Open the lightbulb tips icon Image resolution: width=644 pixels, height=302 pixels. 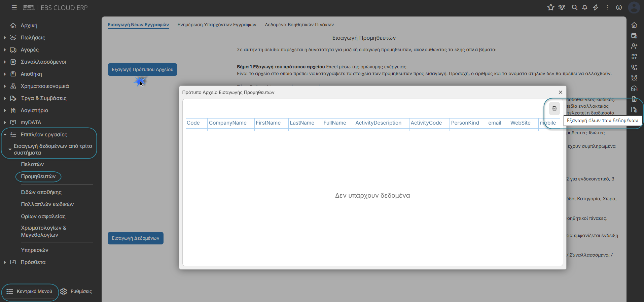562,7
